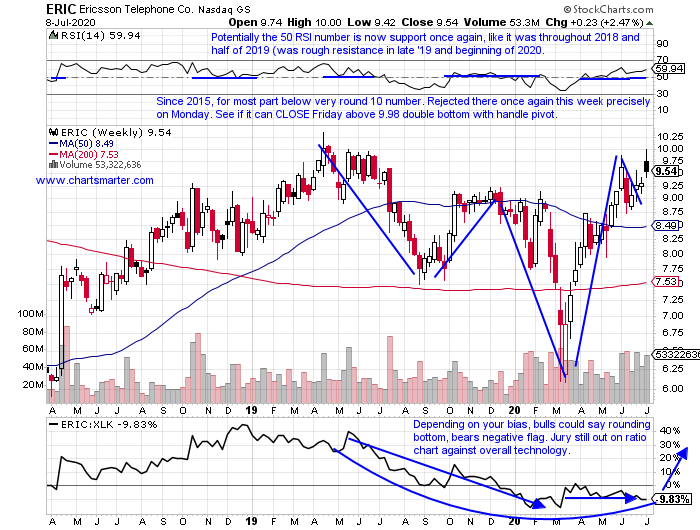Image resolution: width=700 pixels, height=530 pixels.
Task: Click the 'Since 2015' round 10 annotation
Action: 403,108
